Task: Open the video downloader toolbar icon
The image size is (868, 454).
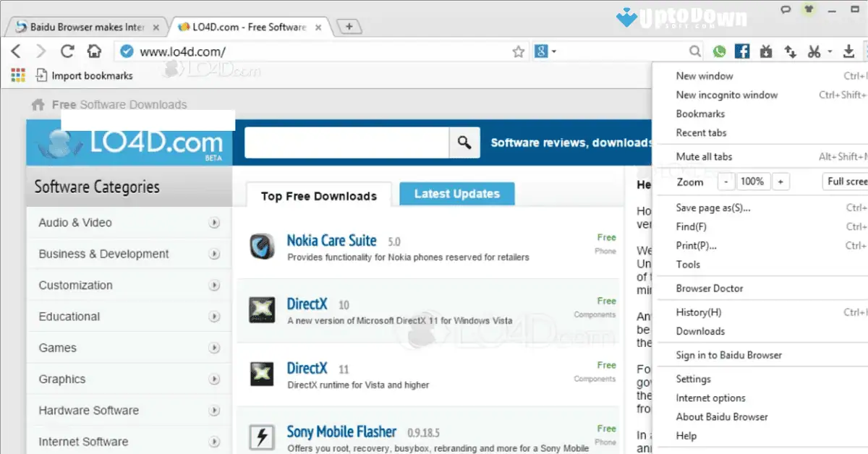Action: 766,51
